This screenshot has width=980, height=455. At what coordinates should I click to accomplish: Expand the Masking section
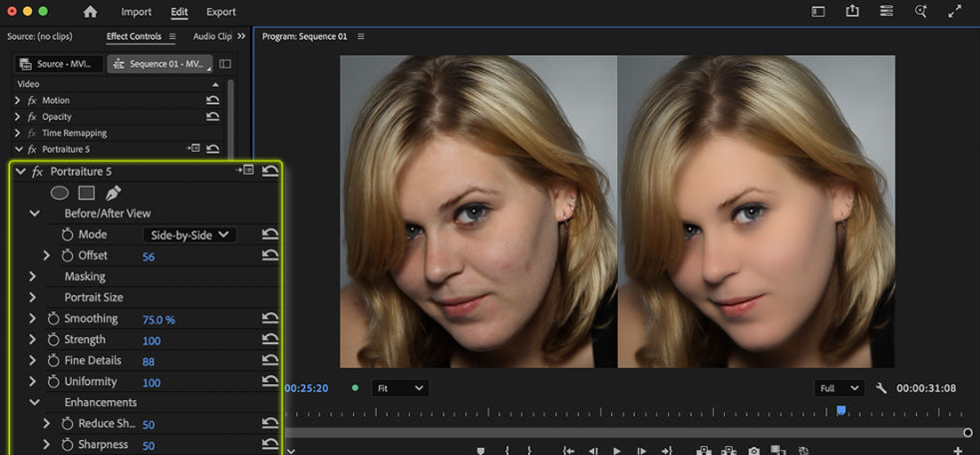point(33,276)
